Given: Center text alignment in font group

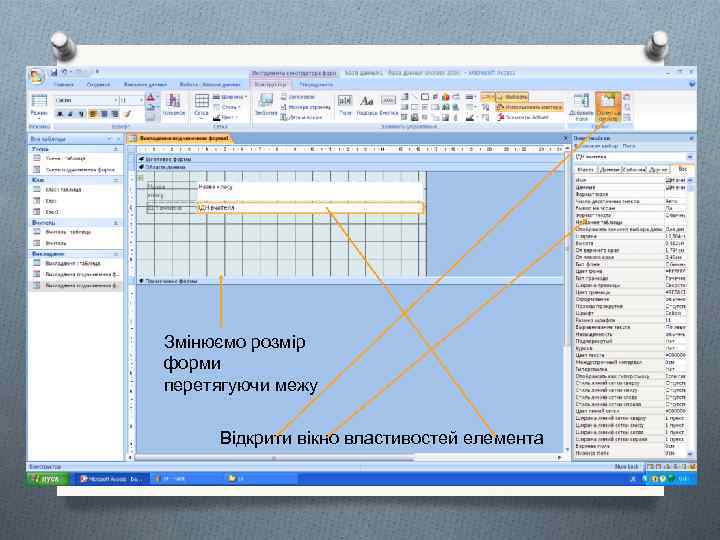Looking at the screenshot, I should 104,114.
